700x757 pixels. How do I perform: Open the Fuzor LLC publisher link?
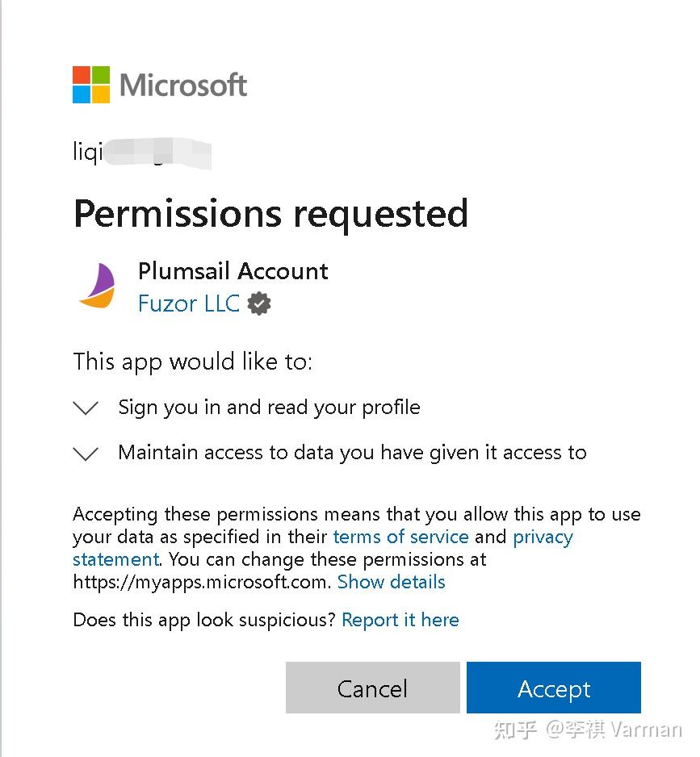[188, 303]
